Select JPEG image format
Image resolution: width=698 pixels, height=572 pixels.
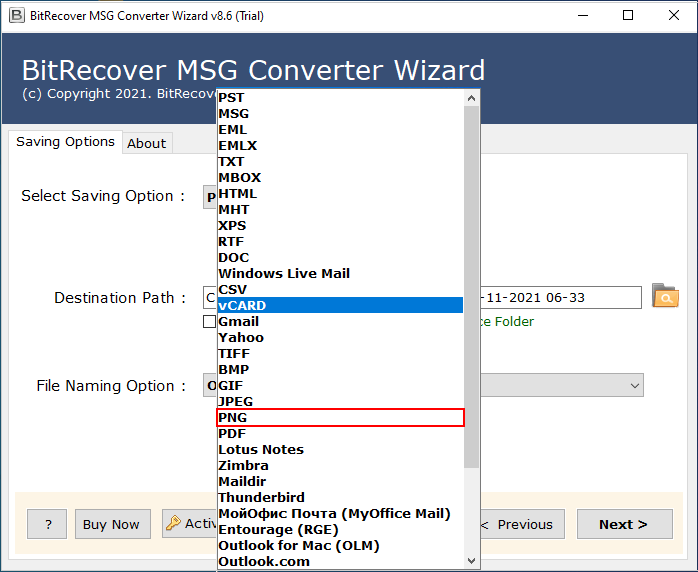pyautogui.click(x=340, y=402)
